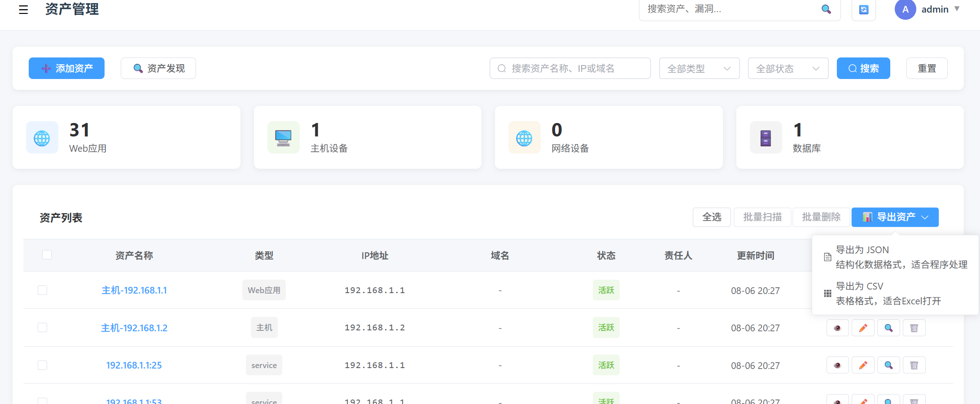Toggle the select-all checkbox in table header

pyautogui.click(x=47, y=255)
